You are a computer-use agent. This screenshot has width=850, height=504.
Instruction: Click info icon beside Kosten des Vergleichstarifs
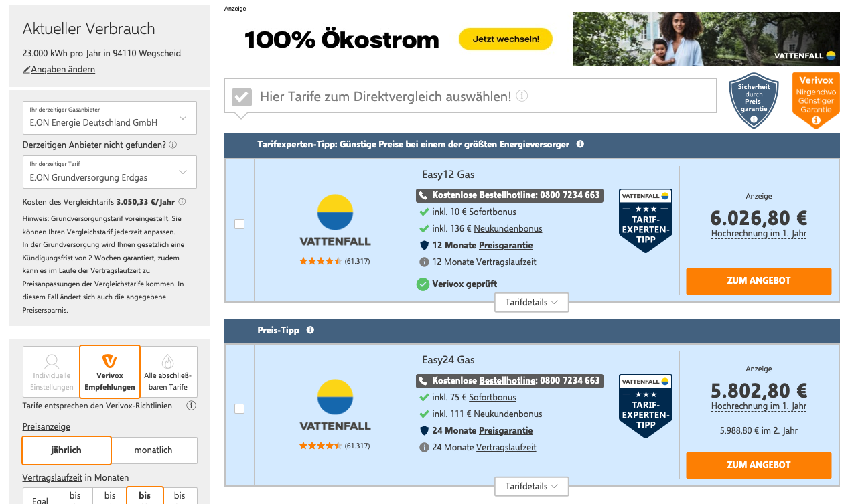(182, 201)
